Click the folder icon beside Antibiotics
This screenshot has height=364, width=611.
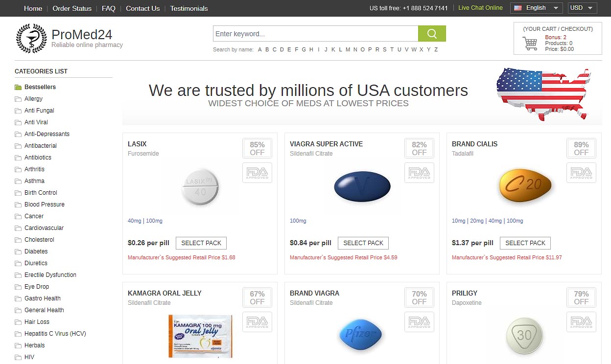coord(18,158)
